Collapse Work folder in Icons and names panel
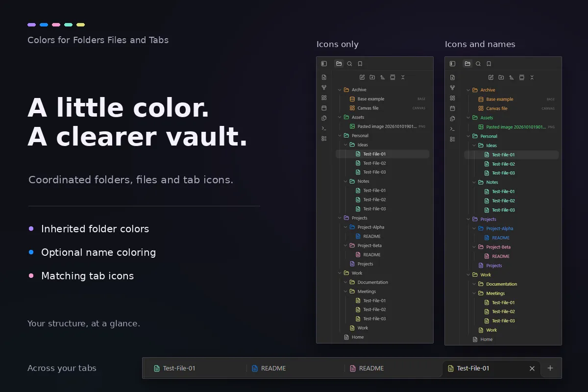This screenshot has width=588, height=392. [468, 275]
